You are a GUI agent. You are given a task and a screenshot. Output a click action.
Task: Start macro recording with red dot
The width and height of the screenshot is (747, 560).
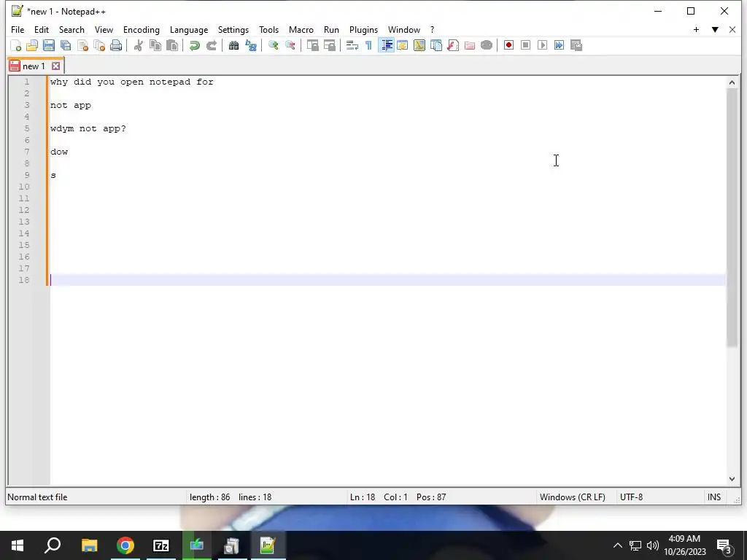(x=508, y=45)
